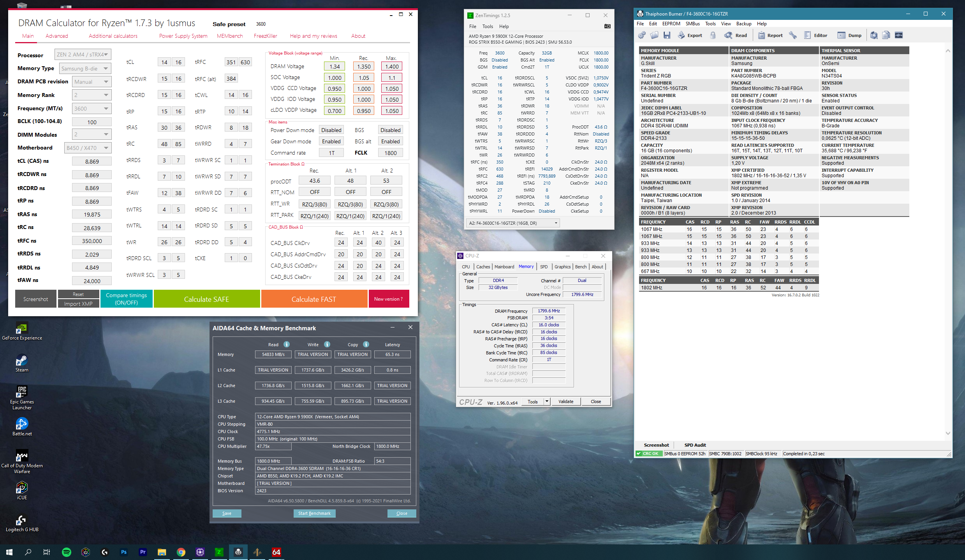Expand the Frequency (MT/s) 3600 dropdown
965x560 pixels.
(92, 109)
